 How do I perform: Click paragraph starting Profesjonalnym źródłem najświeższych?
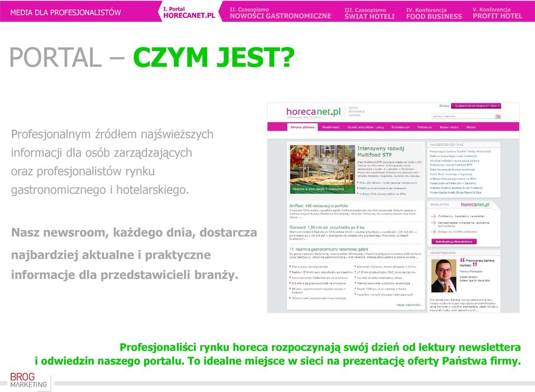112,162
